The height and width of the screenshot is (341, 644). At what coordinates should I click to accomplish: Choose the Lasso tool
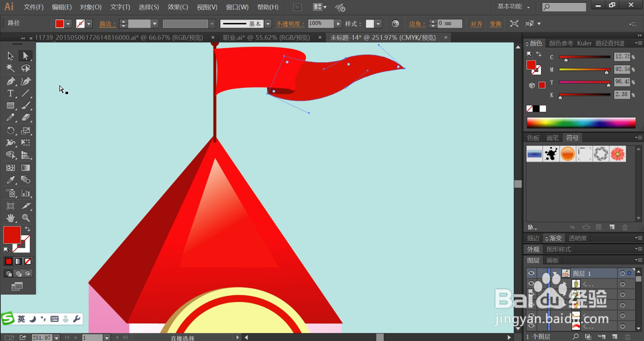[26, 68]
